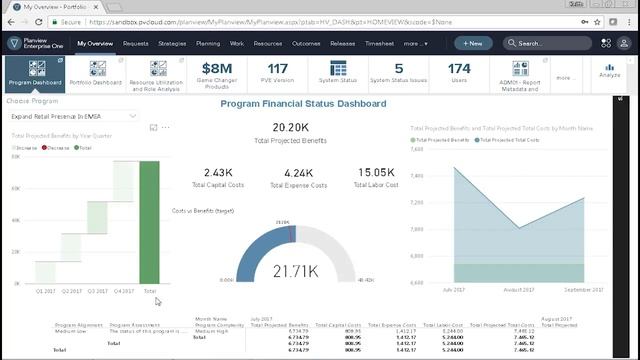This screenshot has height=360, width=640.
Task: Click the browser extension icon beside the star
Action: 613,22
